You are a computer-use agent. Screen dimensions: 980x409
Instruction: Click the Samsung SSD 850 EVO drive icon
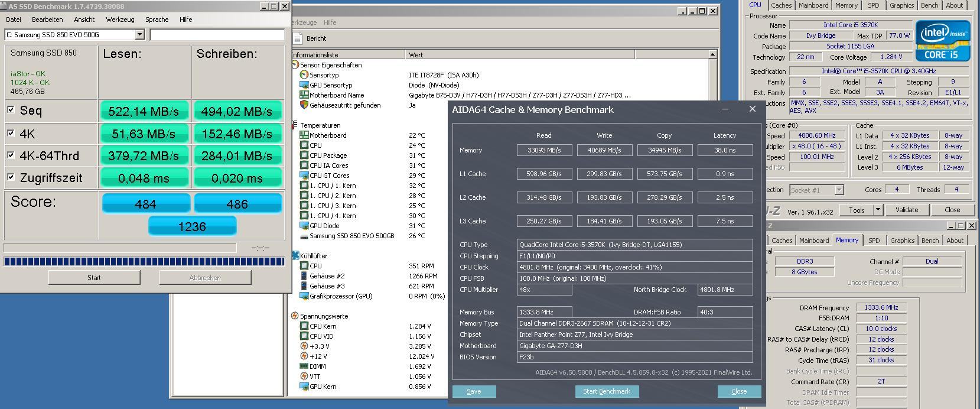point(304,236)
